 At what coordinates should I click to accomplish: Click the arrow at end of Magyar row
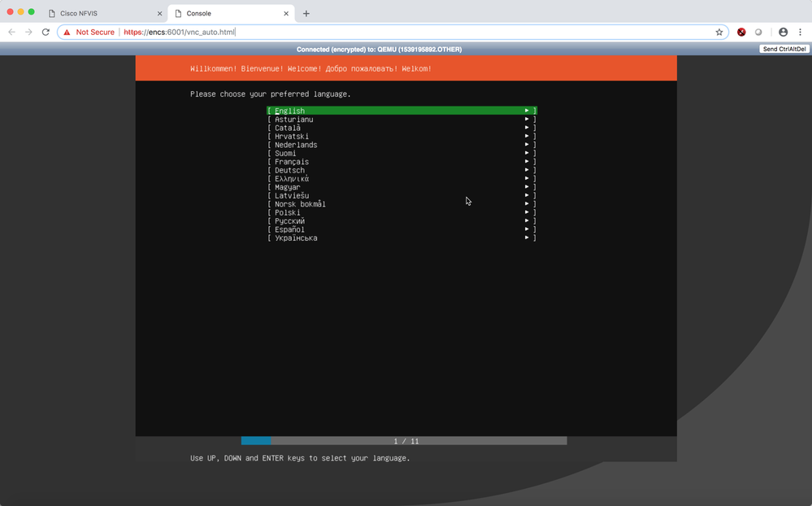tap(527, 187)
